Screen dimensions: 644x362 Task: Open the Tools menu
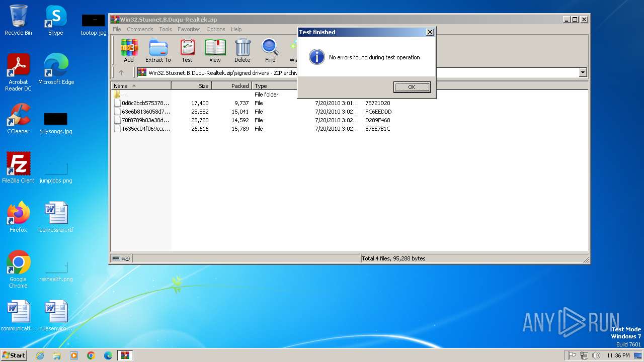click(166, 29)
